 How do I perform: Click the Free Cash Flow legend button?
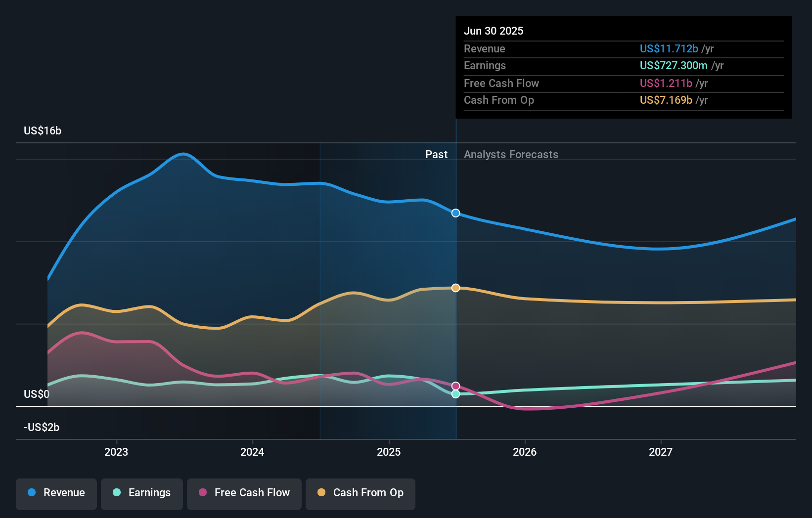point(244,493)
